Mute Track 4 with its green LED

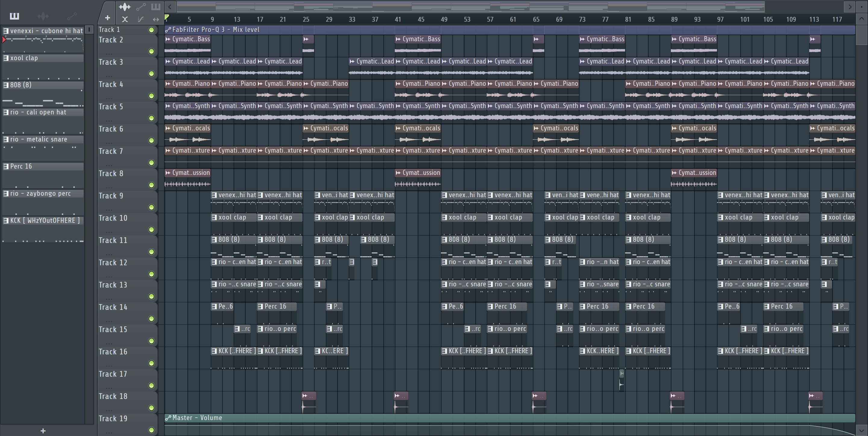pos(152,96)
